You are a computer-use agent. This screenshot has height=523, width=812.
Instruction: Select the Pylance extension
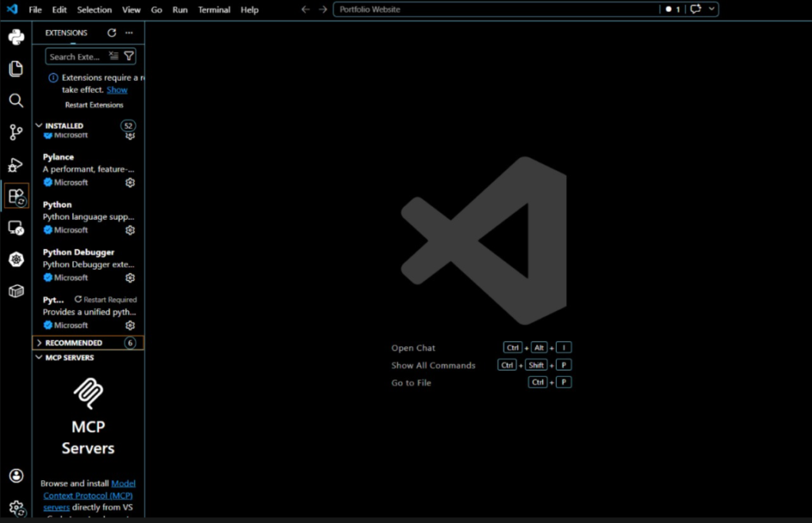89,170
